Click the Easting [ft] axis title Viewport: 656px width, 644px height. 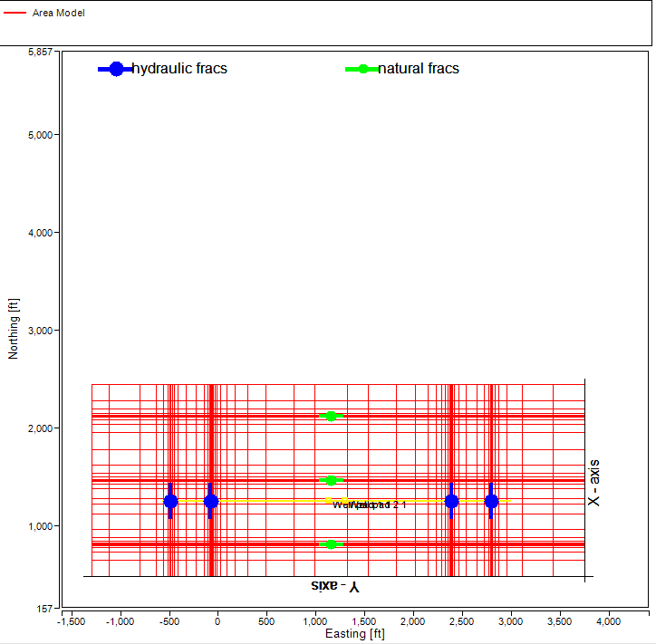[x=354, y=634]
